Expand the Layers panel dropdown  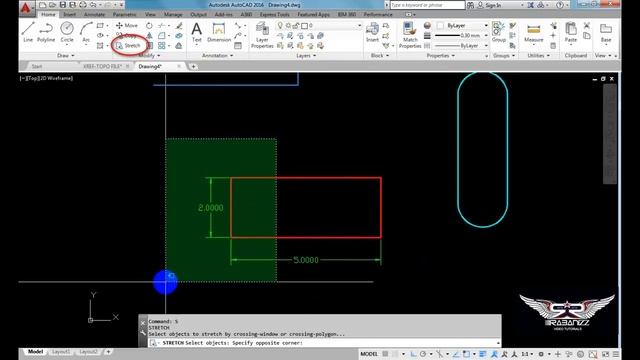coord(306,55)
